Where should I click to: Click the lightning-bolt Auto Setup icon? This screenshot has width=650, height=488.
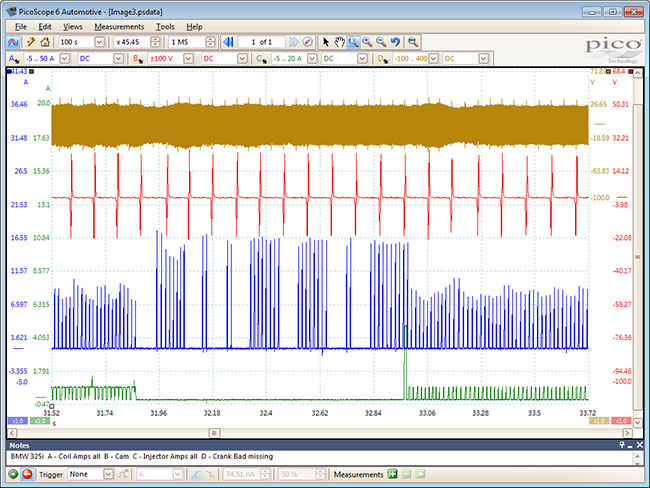pos(31,42)
